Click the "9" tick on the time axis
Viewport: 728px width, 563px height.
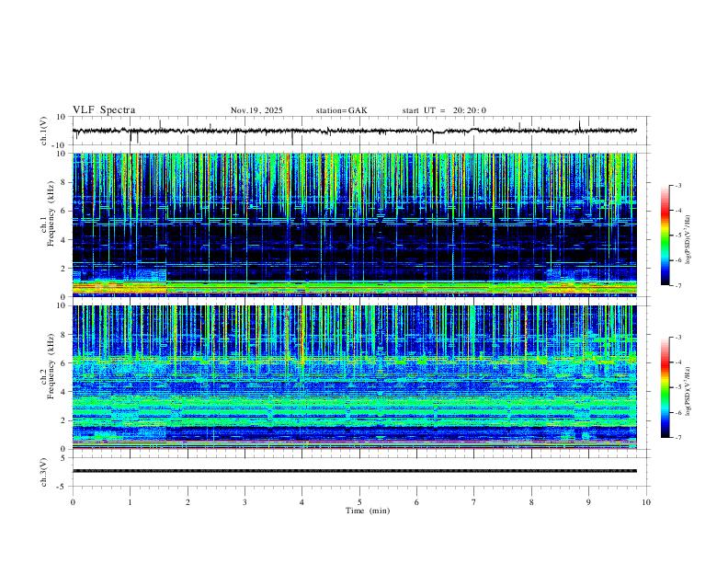pos(588,502)
